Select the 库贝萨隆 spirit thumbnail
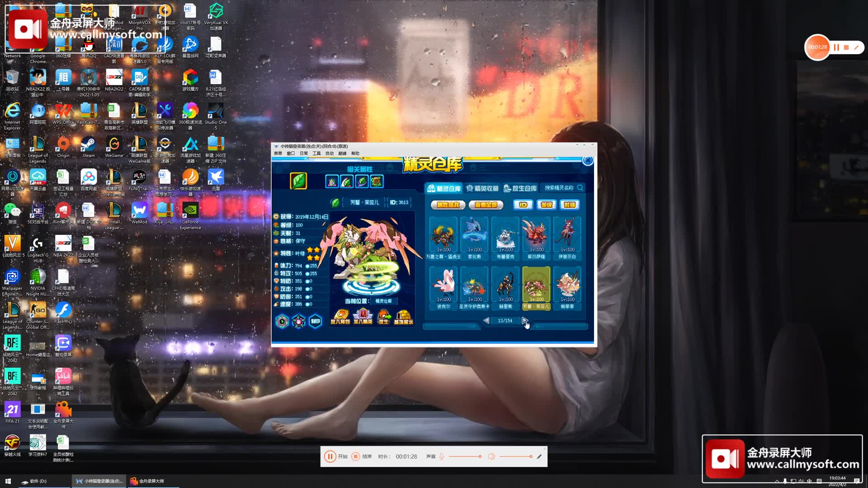 [x=536, y=235]
